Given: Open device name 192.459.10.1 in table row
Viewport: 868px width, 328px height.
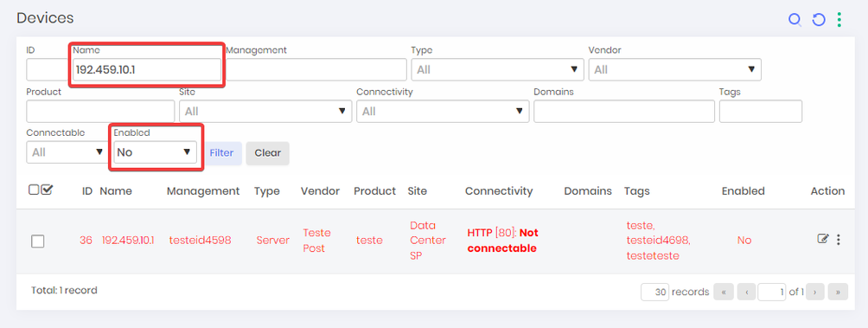Looking at the screenshot, I should pyautogui.click(x=128, y=240).
